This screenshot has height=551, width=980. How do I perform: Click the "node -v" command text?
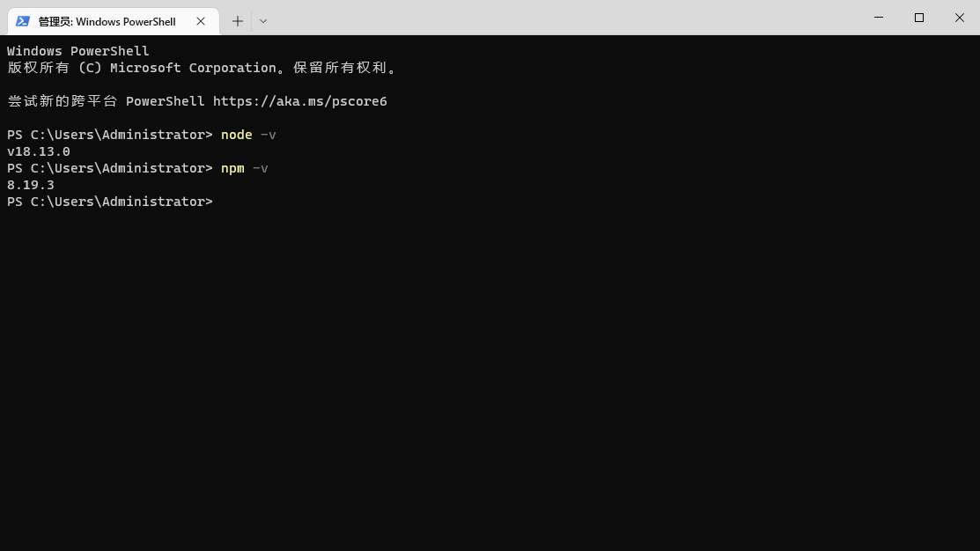point(248,135)
